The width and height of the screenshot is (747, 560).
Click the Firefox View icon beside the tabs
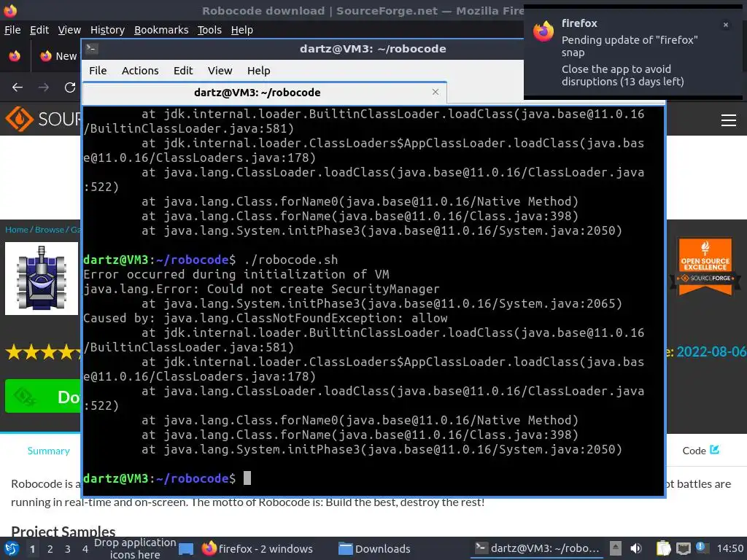tap(15, 55)
